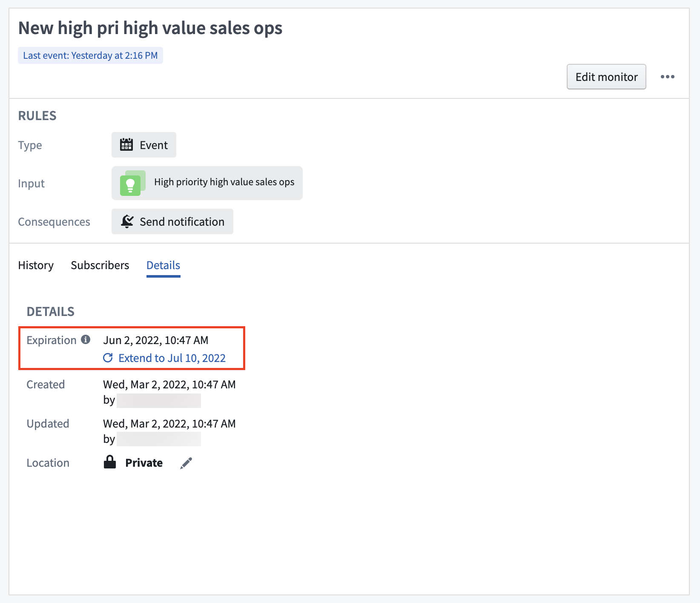
Task: Click the Extend to Jul 10, 2022 link
Action: point(172,358)
